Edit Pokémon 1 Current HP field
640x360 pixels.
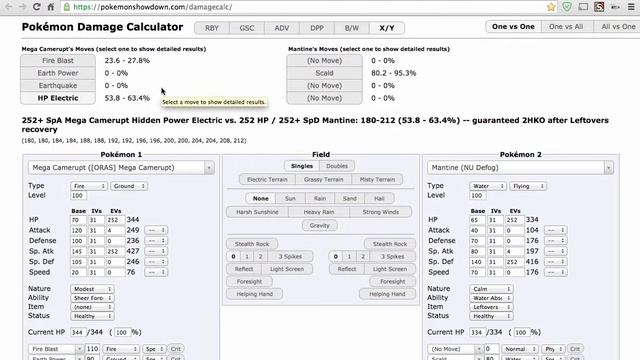coord(78,333)
